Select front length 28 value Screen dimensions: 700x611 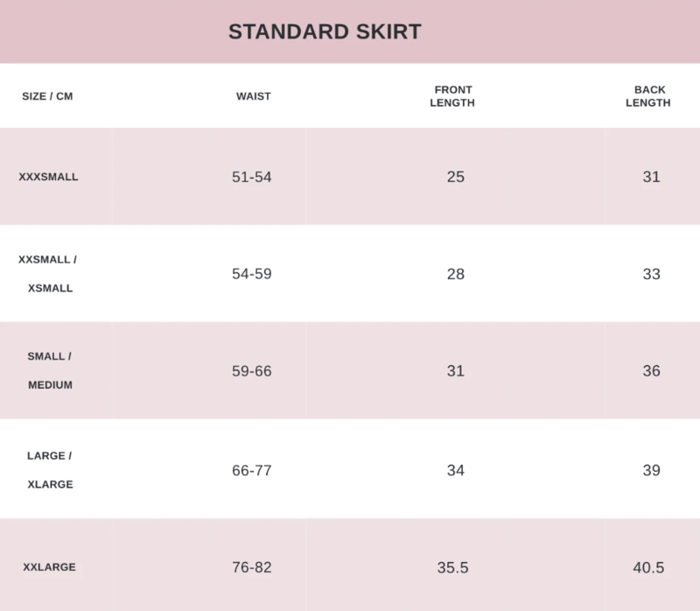pyautogui.click(x=455, y=274)
